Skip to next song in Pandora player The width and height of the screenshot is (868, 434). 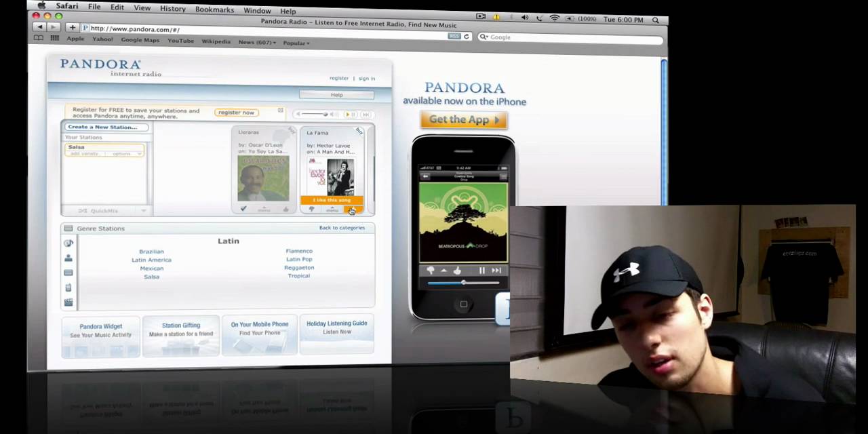366,115
